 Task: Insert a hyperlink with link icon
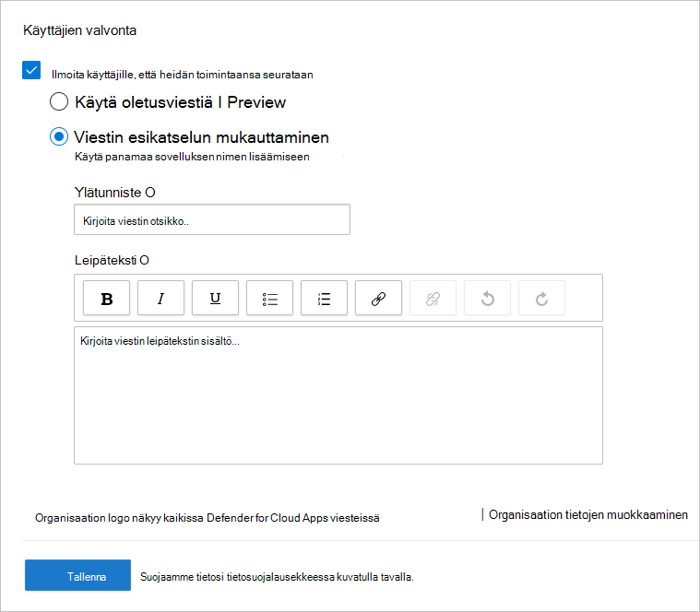click(378, 298)
